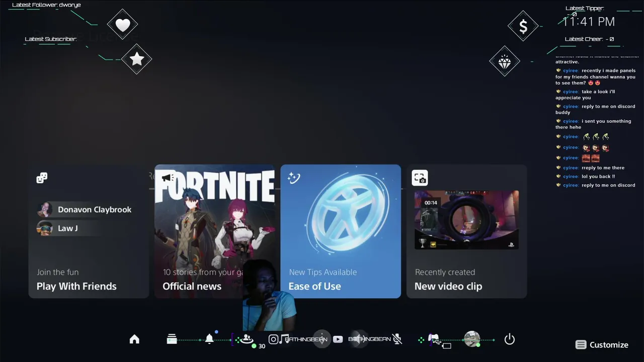Select the muted microphone icon

pos(397,339)
